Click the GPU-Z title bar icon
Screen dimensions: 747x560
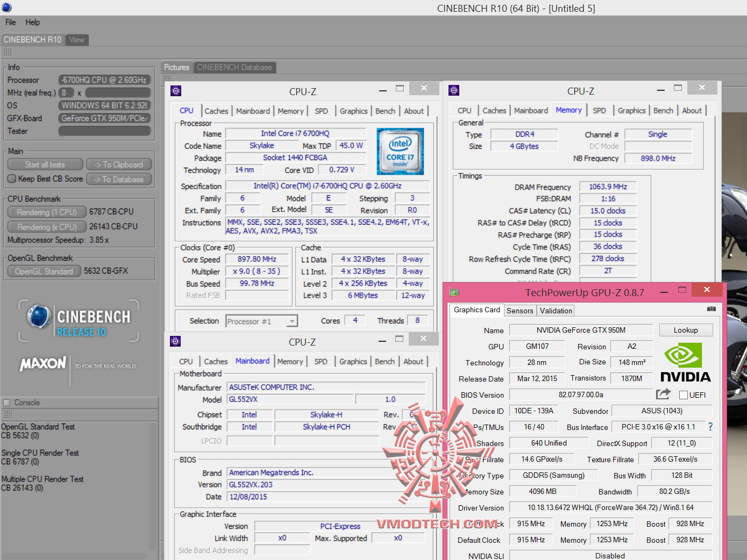coord(454,292)
